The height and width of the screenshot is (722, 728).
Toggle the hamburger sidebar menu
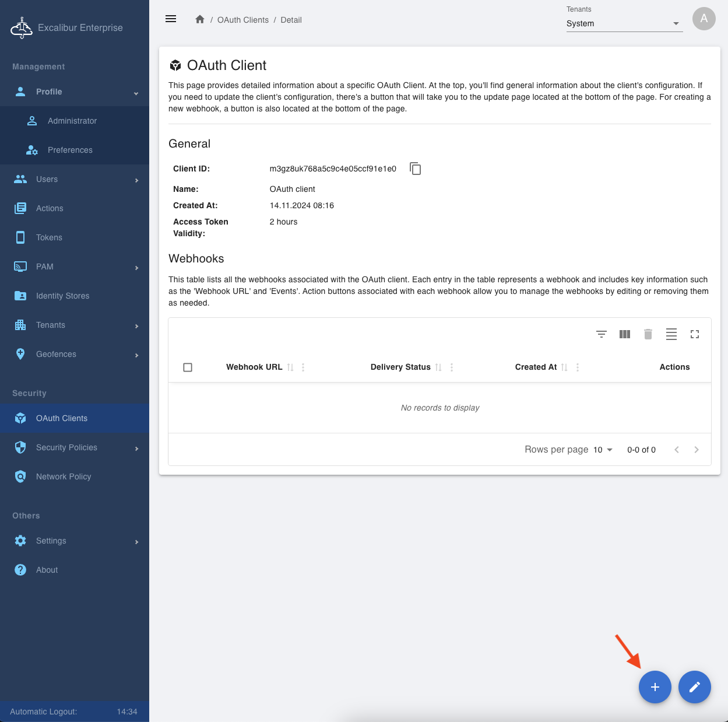coord(171,19)
